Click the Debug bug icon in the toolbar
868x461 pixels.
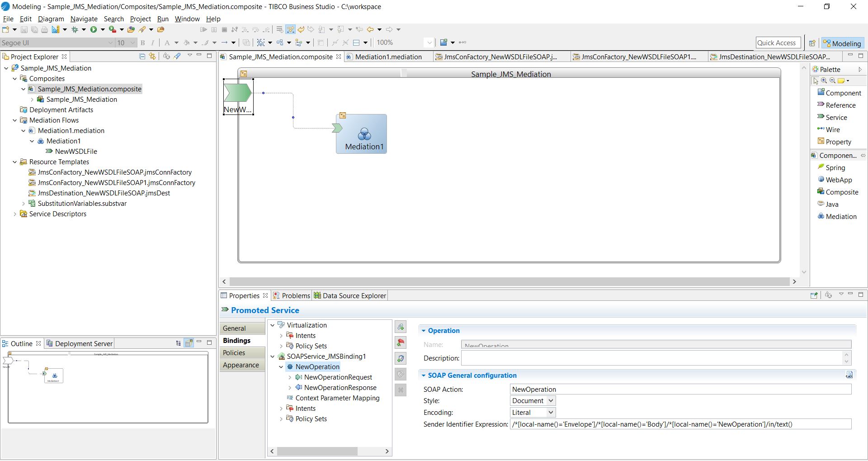point(75,30)
